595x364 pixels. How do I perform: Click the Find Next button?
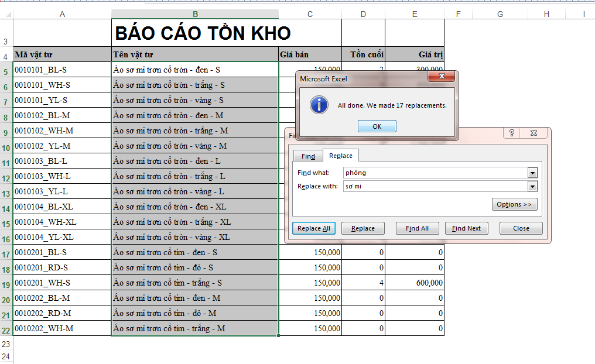(466, 228)
